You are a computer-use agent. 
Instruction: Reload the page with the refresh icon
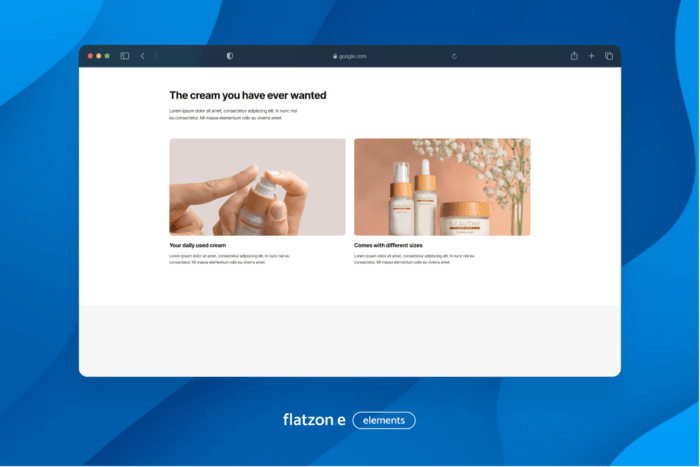(454, 57)
